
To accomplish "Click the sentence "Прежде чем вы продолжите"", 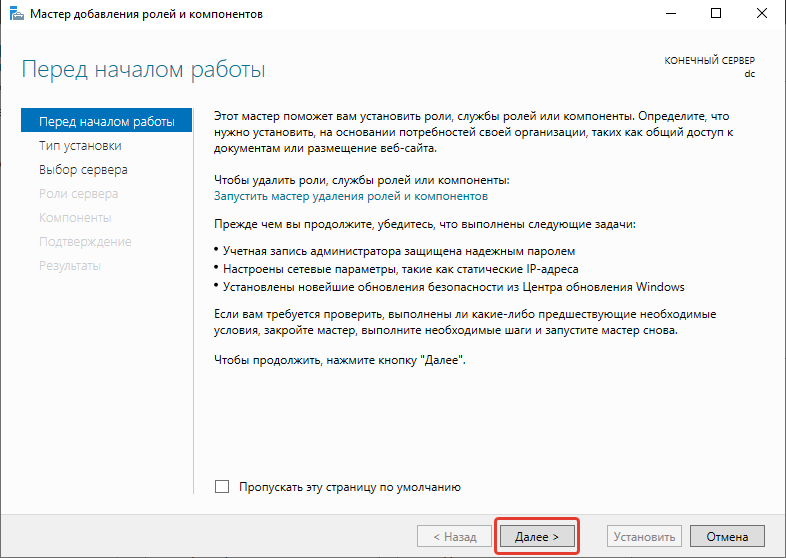I will (425, 224).
